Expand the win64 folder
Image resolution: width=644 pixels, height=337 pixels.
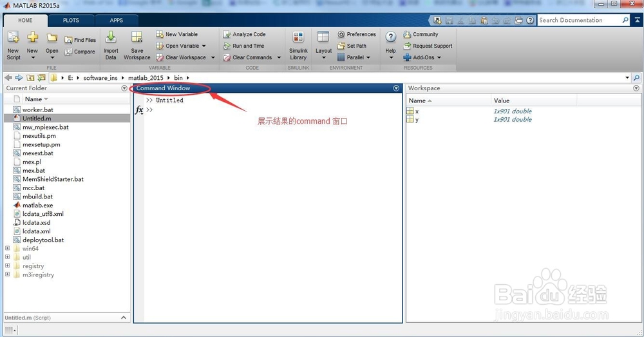pos(7,248)
